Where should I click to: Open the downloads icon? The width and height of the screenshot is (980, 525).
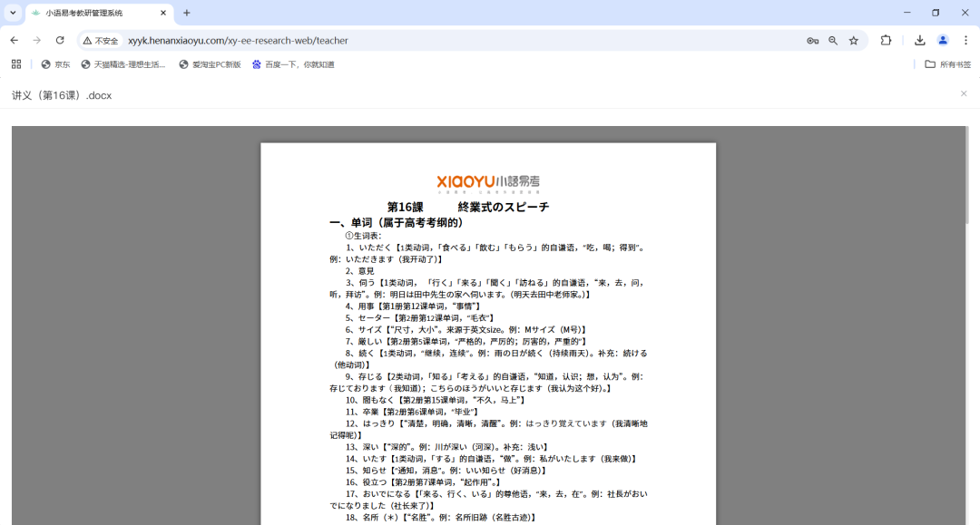click(x=919, y=41)
